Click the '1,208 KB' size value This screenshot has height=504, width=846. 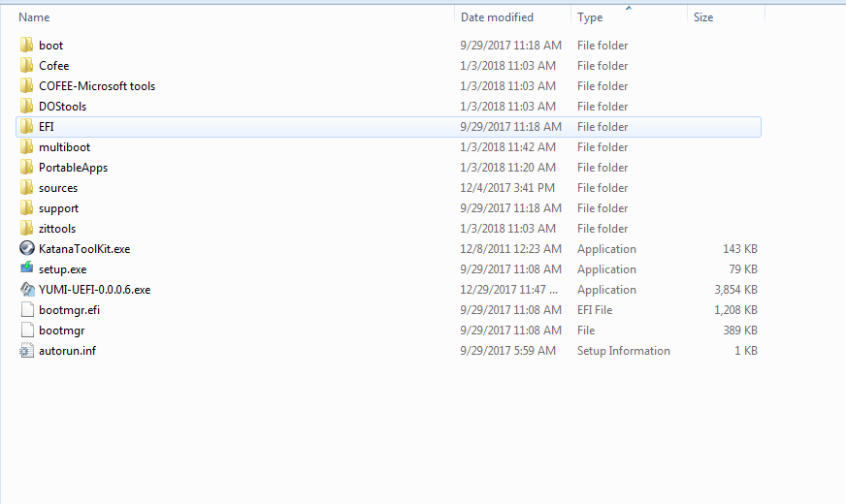[736, 310]
